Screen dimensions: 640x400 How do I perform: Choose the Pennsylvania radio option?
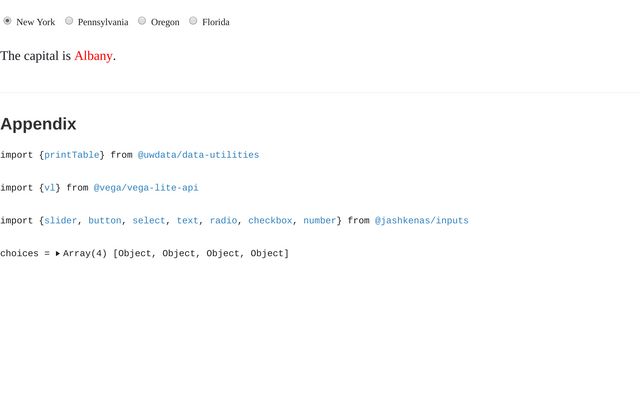click(69, 21)
